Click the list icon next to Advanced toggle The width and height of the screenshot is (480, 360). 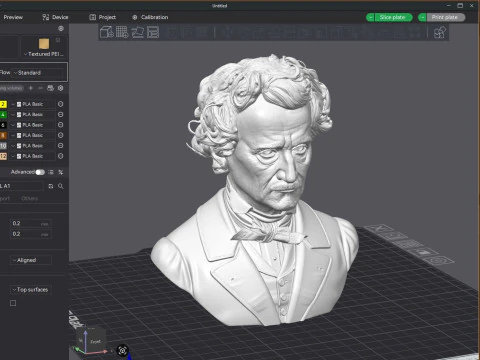point(51,172)
